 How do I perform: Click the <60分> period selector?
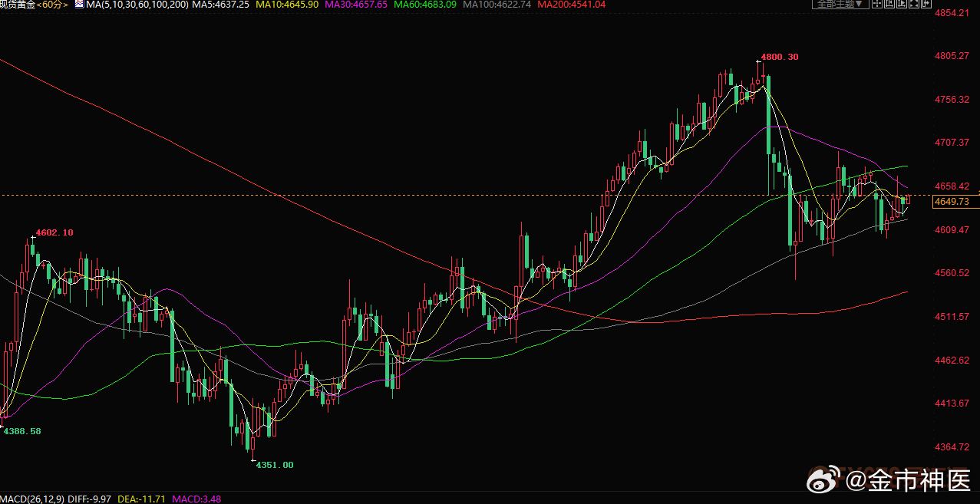coord(51,5)
